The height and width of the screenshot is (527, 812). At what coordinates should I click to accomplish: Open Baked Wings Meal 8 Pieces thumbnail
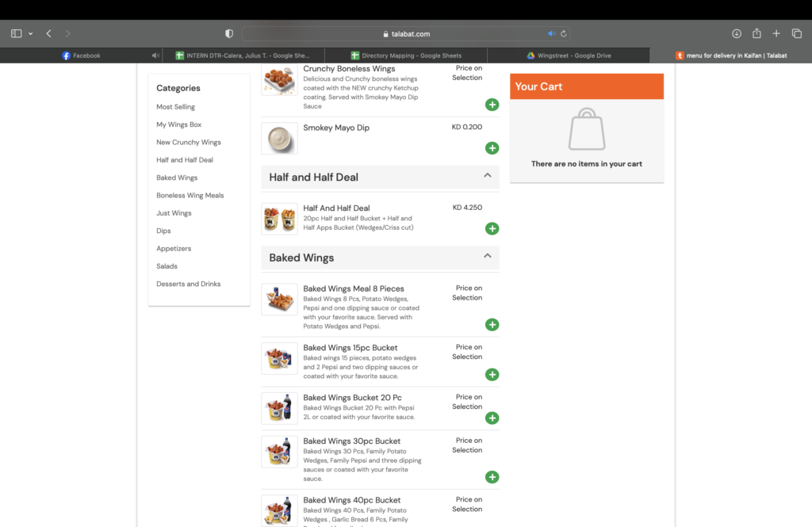(279, 300)
